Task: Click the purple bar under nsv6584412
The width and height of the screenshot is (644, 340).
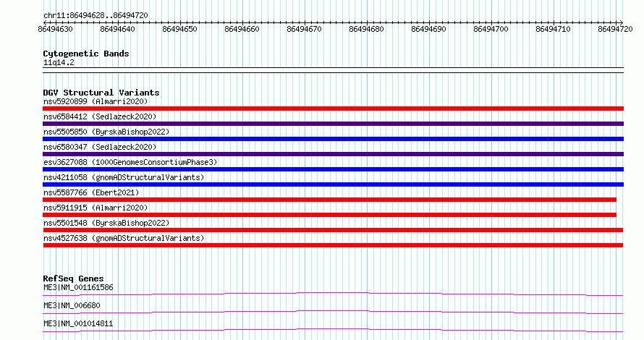Action: pyautogui.click(x=333, y=124)
